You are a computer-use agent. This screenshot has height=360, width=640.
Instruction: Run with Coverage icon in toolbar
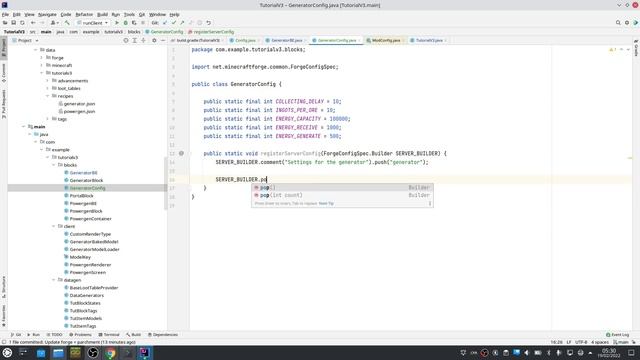click(x=134, y=23)
